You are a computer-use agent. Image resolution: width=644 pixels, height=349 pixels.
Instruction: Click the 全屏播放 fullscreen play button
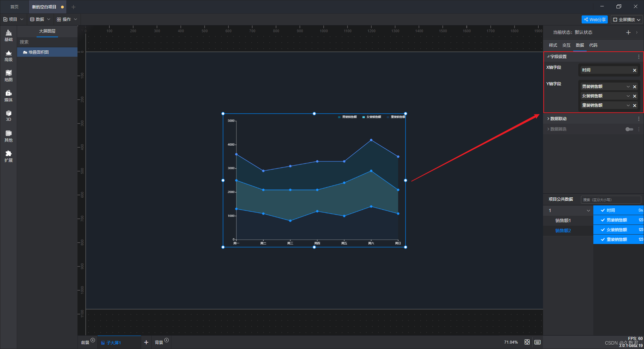627,19
